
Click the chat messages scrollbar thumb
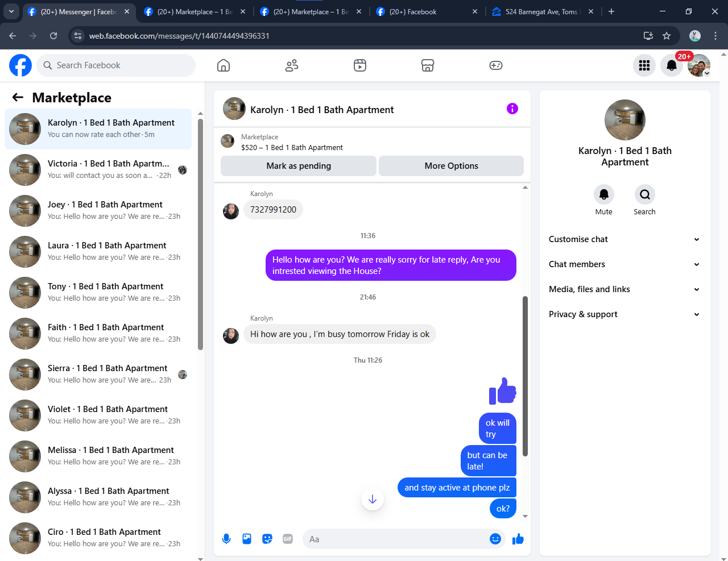click(x=525, y=376)
